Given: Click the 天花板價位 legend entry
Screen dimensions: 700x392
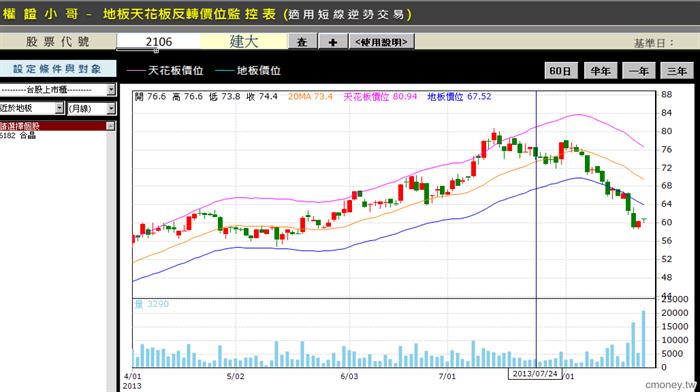Looking at the screenshot, I should [x=165, y=71].
